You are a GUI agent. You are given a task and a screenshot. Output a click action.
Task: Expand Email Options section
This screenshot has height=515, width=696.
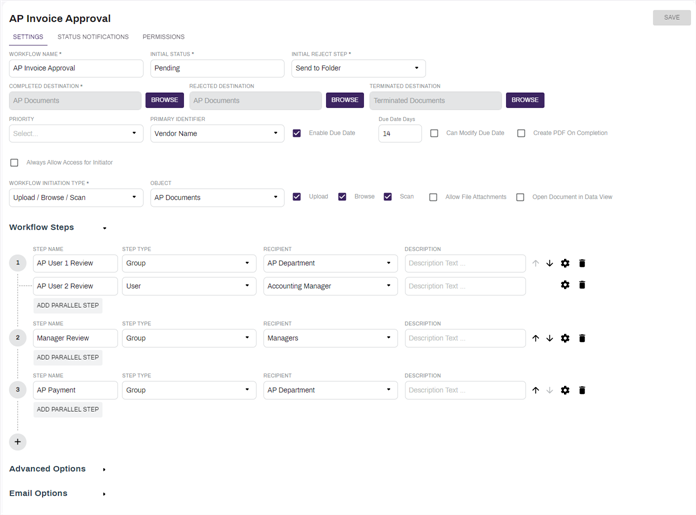coord(104,494)
